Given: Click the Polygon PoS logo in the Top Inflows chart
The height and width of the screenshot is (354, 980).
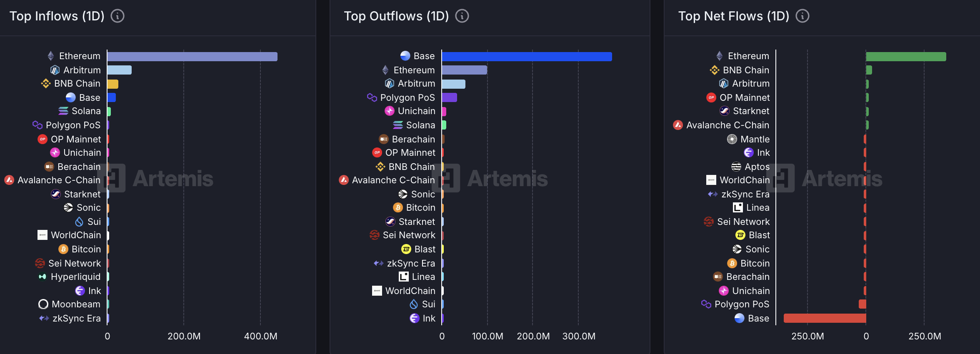Looking at the screenshot, I should (x=37, y=125).
